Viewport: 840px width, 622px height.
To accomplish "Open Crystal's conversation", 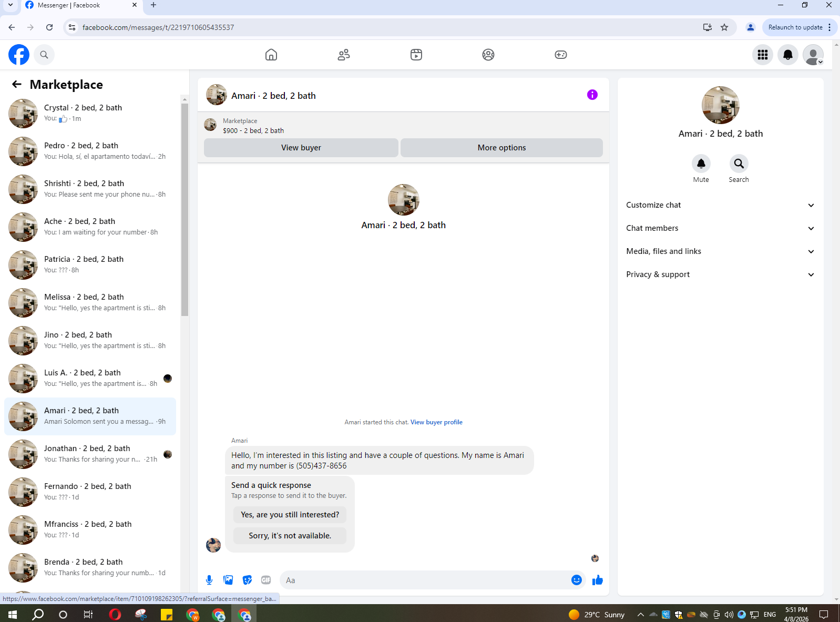I will tap(90, 114).
